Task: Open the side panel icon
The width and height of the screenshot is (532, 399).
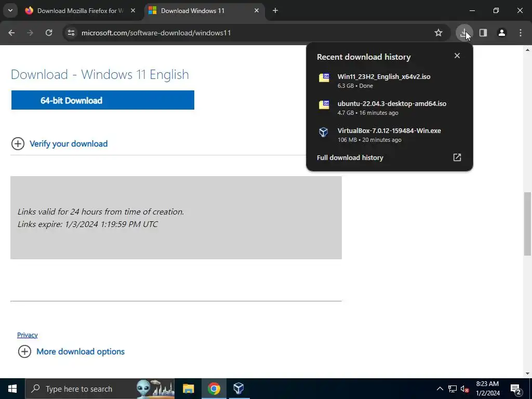Action: (x=483, y=33)
